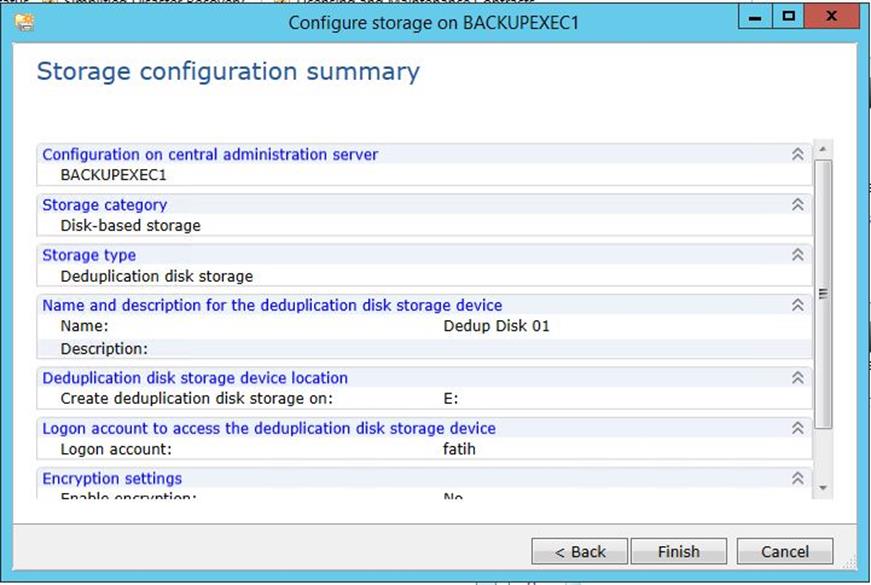The height and width of the screenshot is (585, 871).
Task: Minimize the Configure storage window
Action: tap(758, 19)
